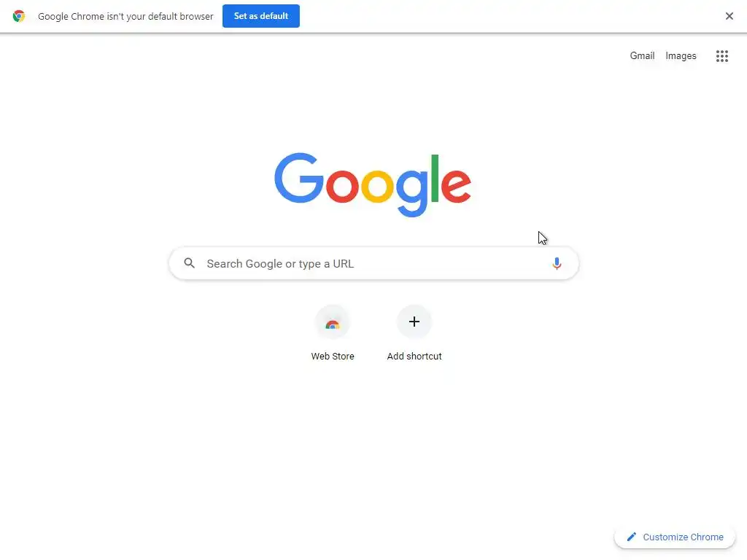Click the blue capital G of the Google logo
This screenshot has width=747, height=560.
pos(299,178)
